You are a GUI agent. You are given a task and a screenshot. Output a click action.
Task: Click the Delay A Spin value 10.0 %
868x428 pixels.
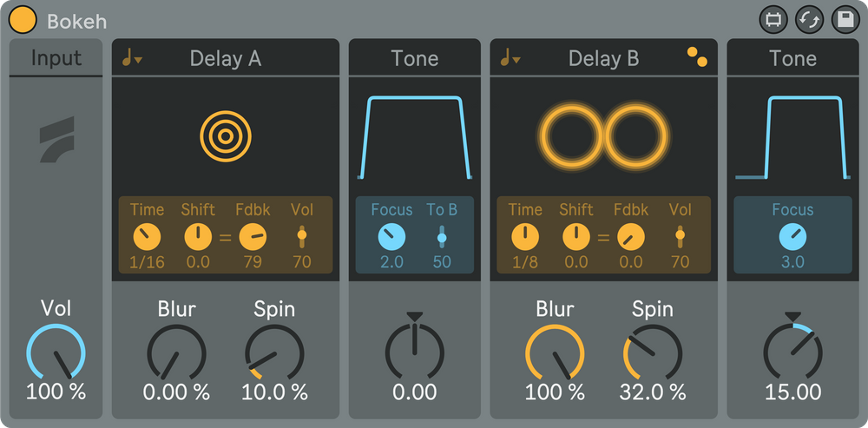(x=274, y=392)
